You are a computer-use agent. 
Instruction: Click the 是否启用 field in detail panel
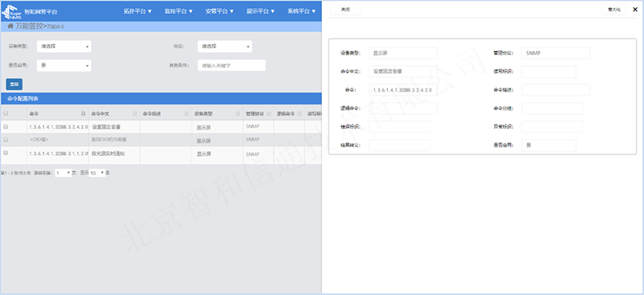click(549, 145)
